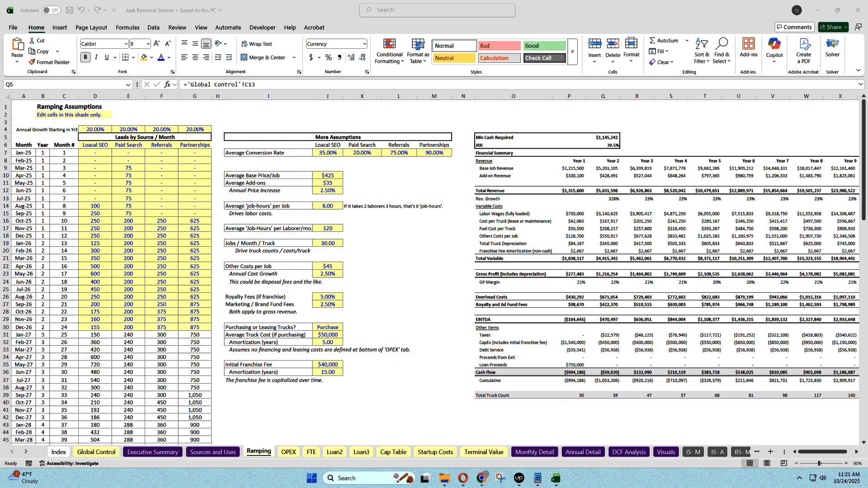Open Sort & Filter options

(x=701, y=51)
